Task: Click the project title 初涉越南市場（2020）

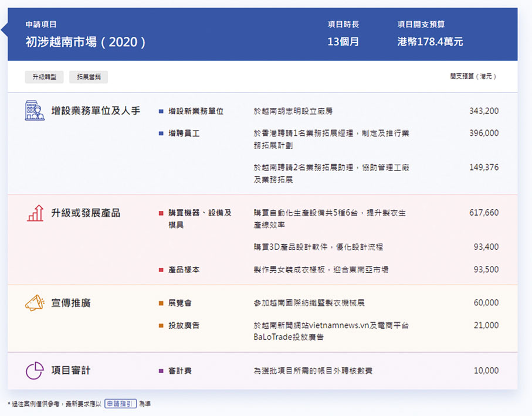Action: [86, 42]
